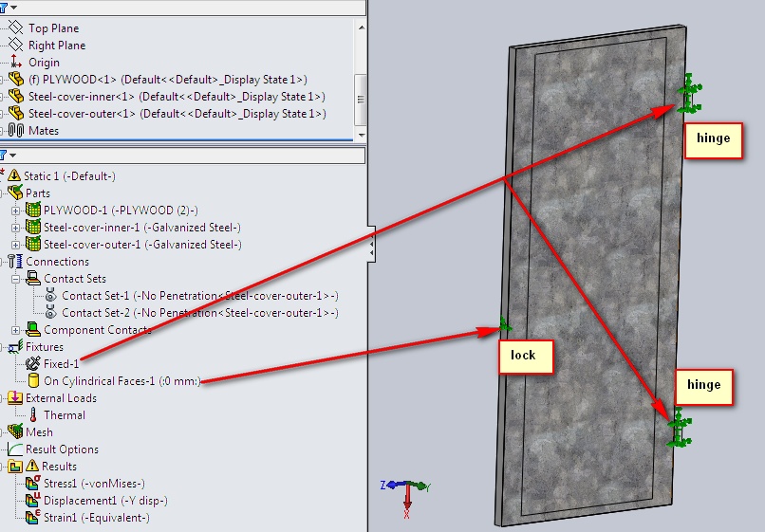Click the Component Contacts icon

coord(33,329)
